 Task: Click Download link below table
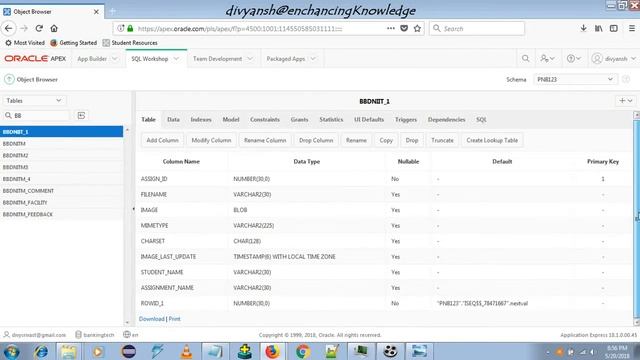tap(151, 319)
